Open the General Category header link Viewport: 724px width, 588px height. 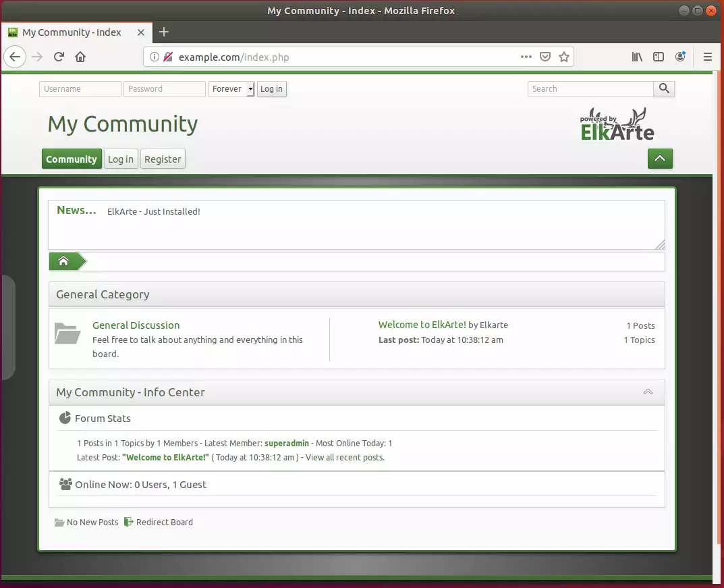103,294
